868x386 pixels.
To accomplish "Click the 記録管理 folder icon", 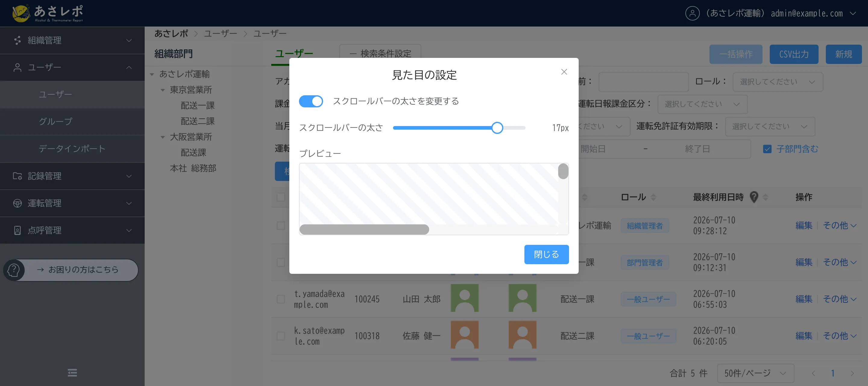I will tap(17, 176).
